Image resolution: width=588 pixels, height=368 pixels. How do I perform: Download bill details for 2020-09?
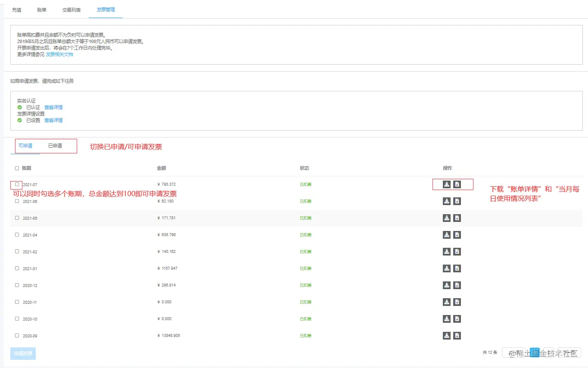(x=447, y=336)
